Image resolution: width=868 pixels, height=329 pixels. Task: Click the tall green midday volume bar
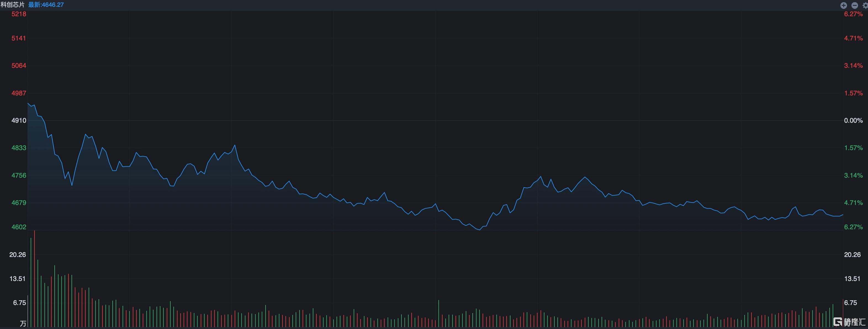(x=438, y=314)
